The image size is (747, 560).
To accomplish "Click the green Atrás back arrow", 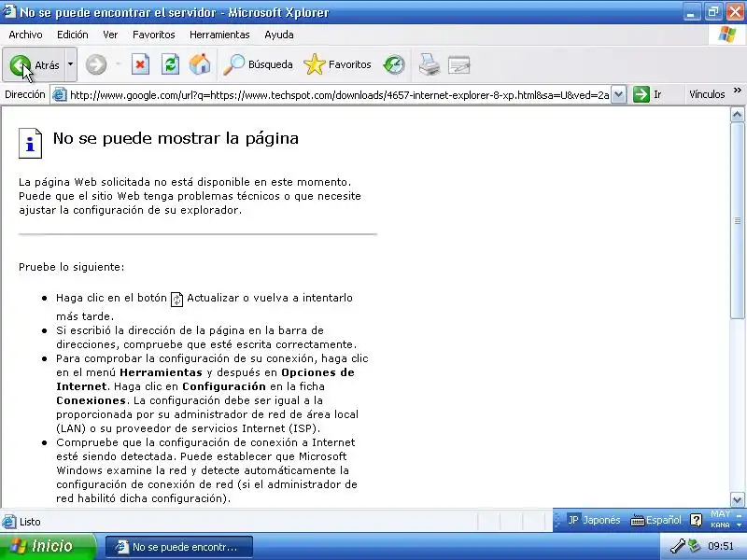I will point(20,64).
